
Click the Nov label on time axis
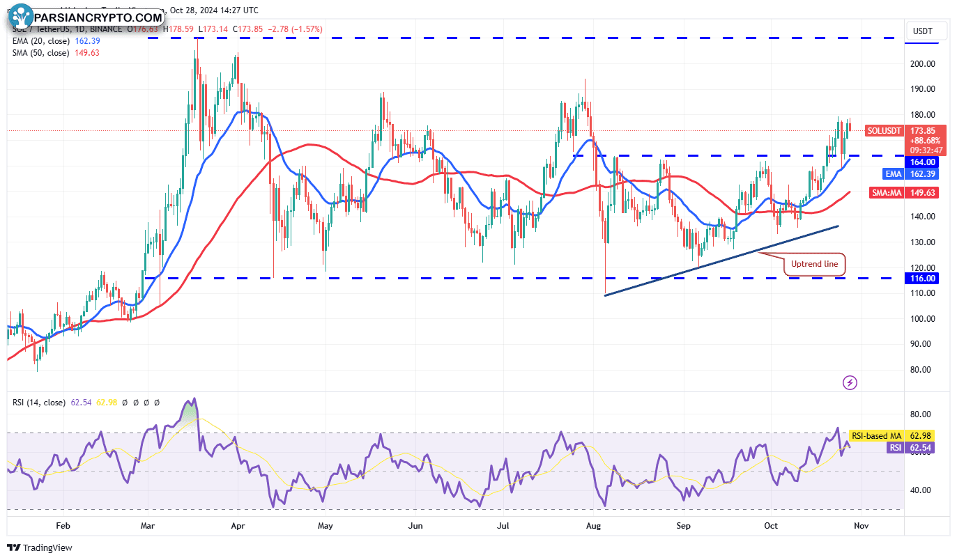point(861,526)
